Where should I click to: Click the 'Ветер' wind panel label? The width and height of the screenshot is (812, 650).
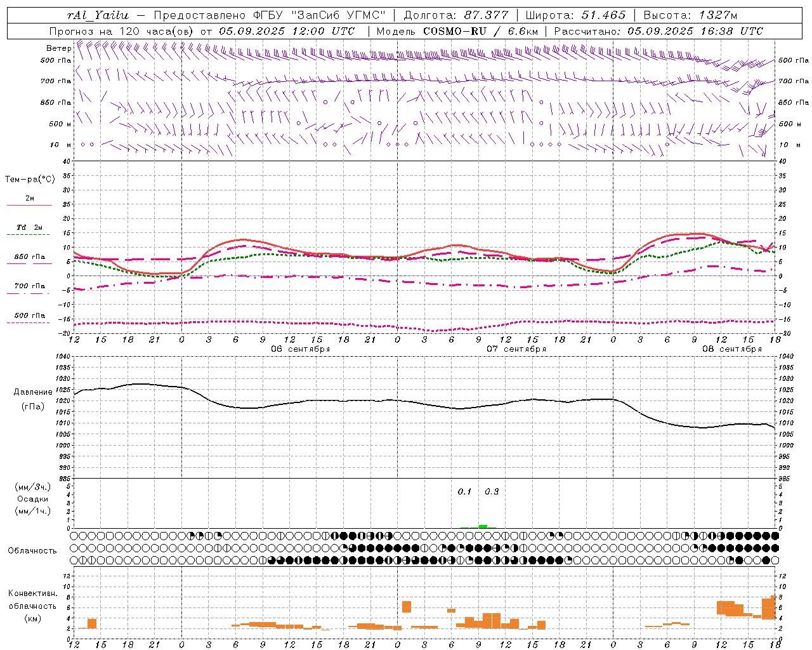click(58, 48)
